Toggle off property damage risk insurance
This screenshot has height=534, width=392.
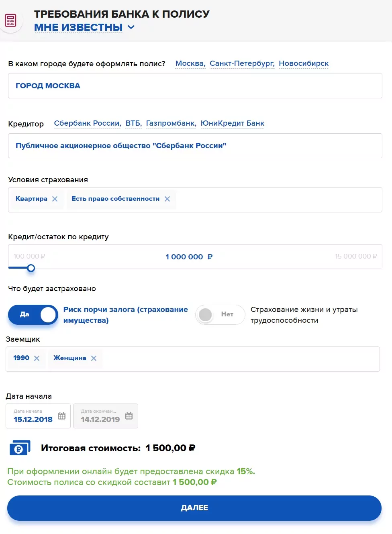click(x=33, y=314)
